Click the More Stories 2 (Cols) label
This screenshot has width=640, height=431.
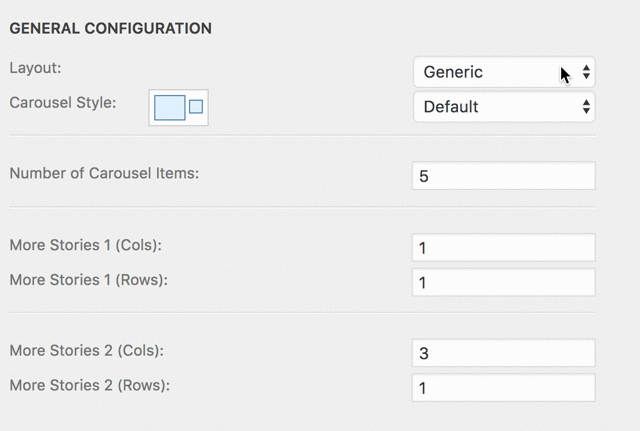click(87, 351)
